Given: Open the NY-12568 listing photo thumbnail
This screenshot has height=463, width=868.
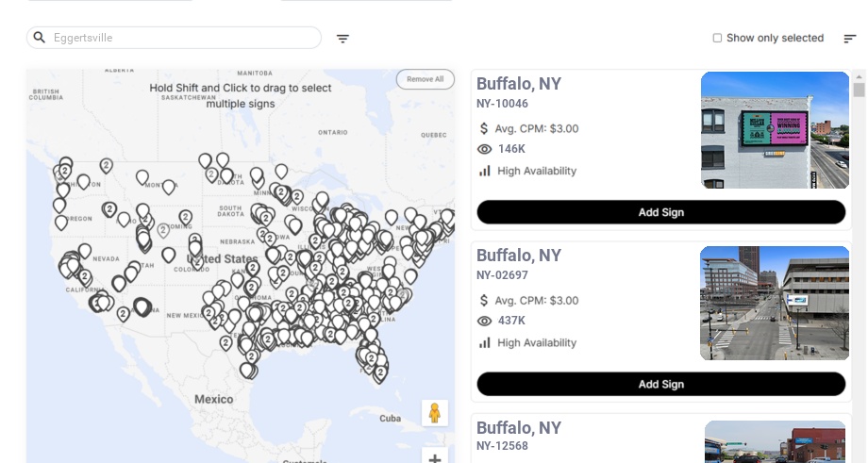Looking at the screenshot, I should (775, 443).
